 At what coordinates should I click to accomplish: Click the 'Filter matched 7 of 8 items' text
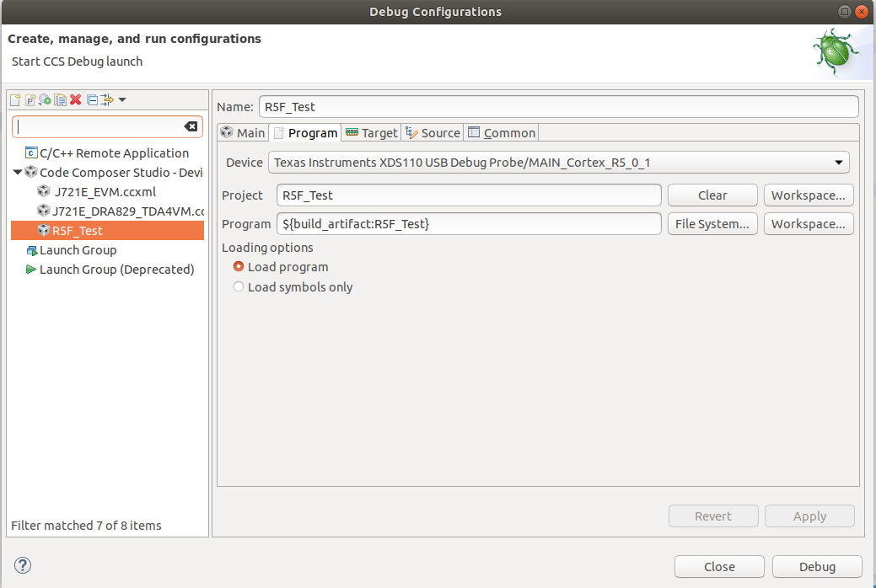click(x=86, y=526)
